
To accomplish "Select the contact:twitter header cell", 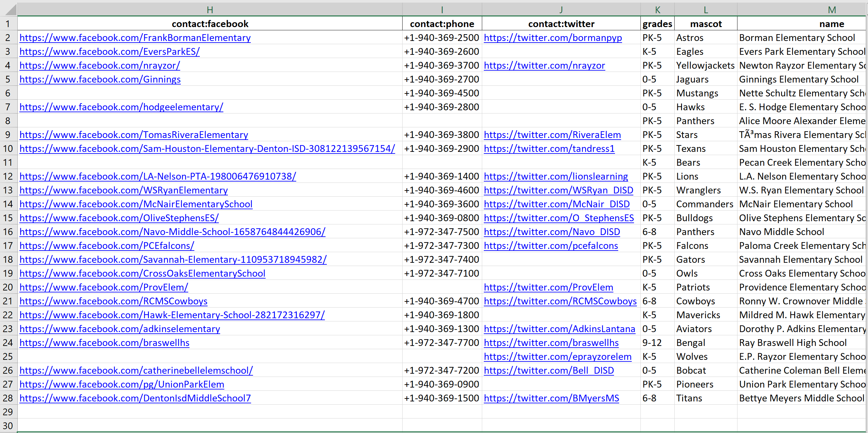I will pos(561,24).
